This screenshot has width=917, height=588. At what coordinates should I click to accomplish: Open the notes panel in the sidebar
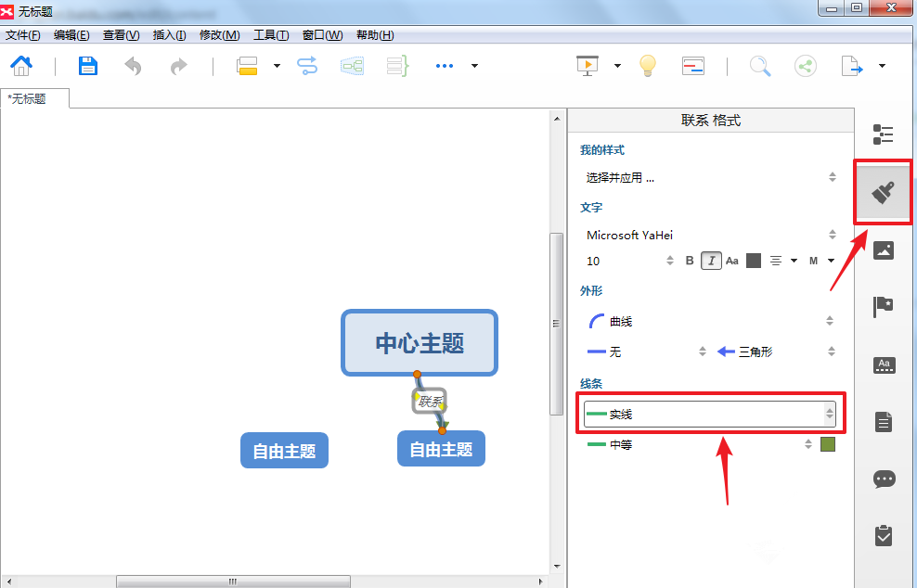883,420
